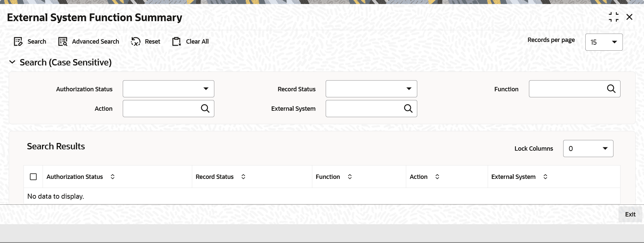Collapse the Search (Case Sensitive) section

pos(12,62)
